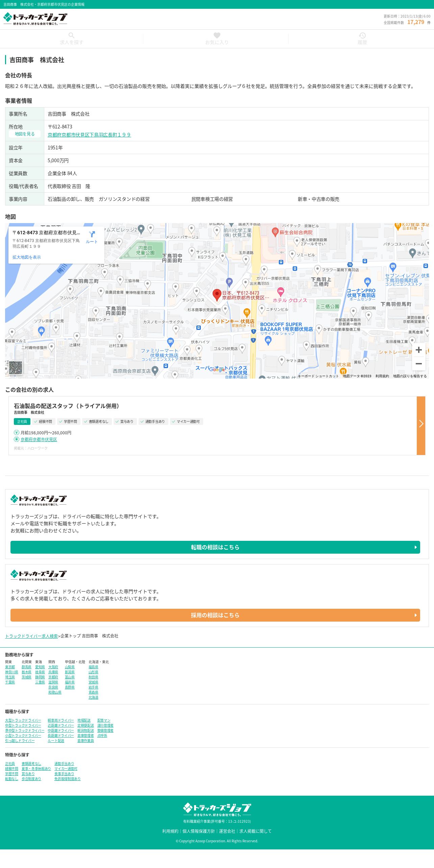Open the 夏季・冬季休暇あり feature link
The width and height of the screenshot is (434, 868).
point(36,769)
